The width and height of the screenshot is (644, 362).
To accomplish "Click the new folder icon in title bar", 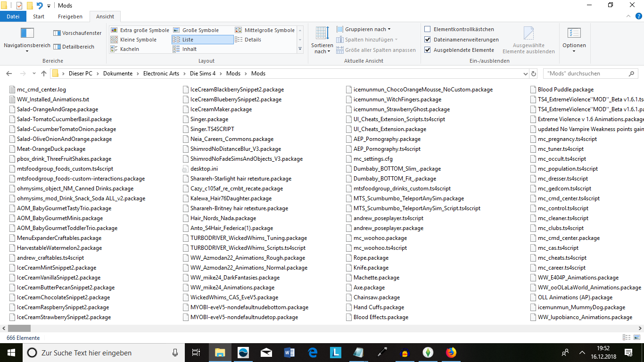I will [x=30, y=6].
